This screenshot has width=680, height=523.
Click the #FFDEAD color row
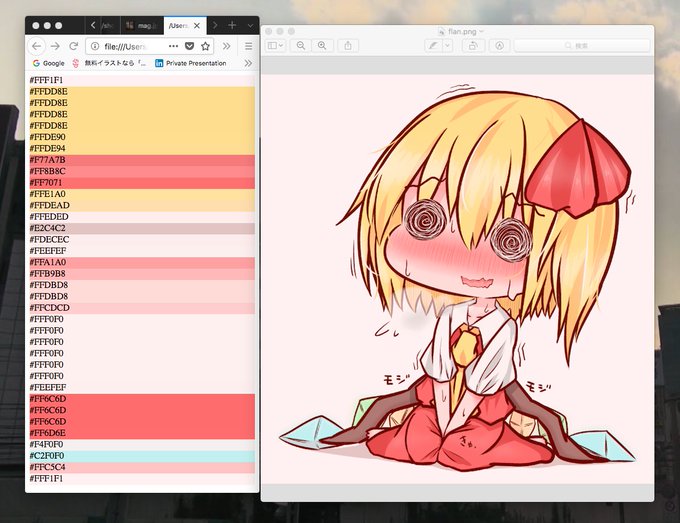click(142, 205)
